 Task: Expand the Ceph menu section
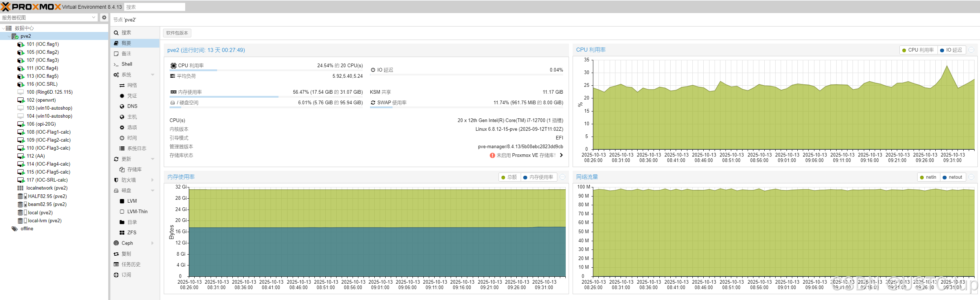coord(153,243)
